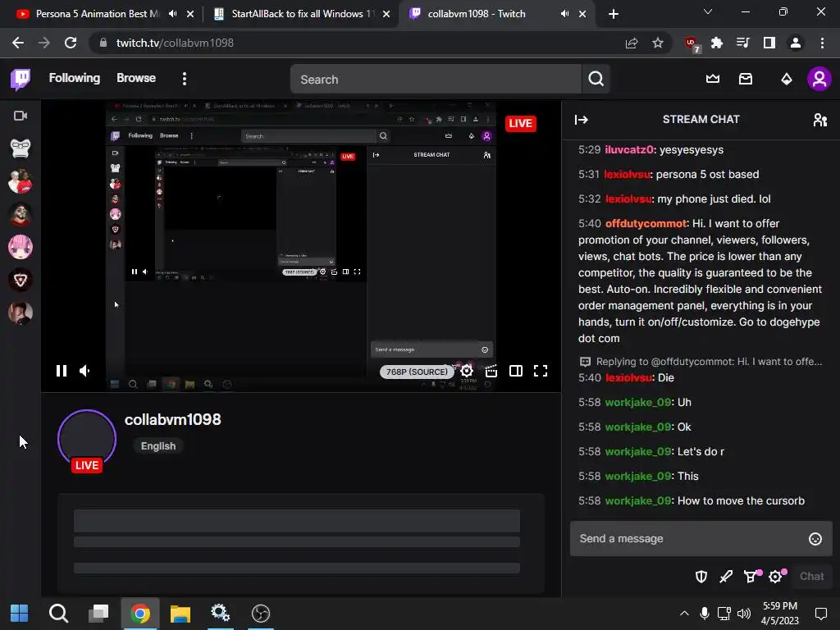Pause the stream playback

click(62, 371)
